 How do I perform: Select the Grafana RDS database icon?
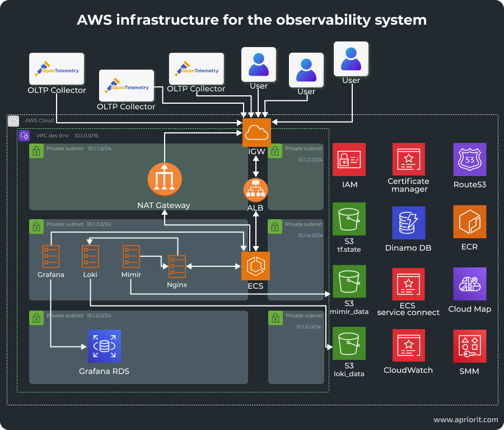click(104, 346)
